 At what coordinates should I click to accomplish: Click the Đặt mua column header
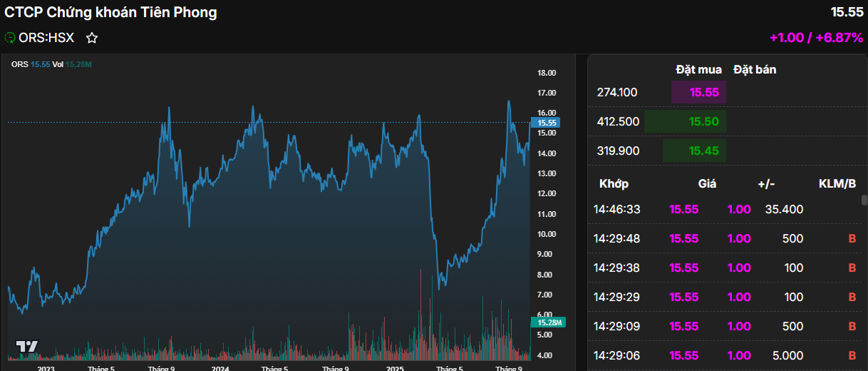tap(698, 69)
